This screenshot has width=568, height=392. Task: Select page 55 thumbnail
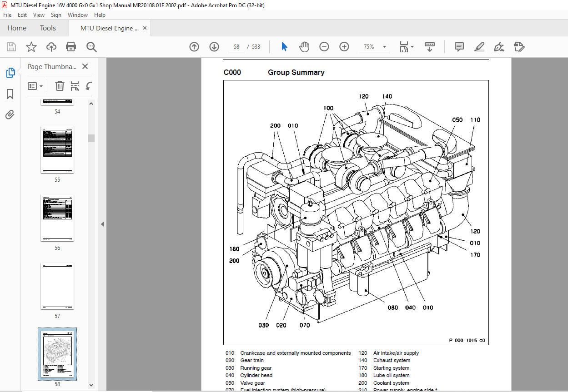click(57, 150)
